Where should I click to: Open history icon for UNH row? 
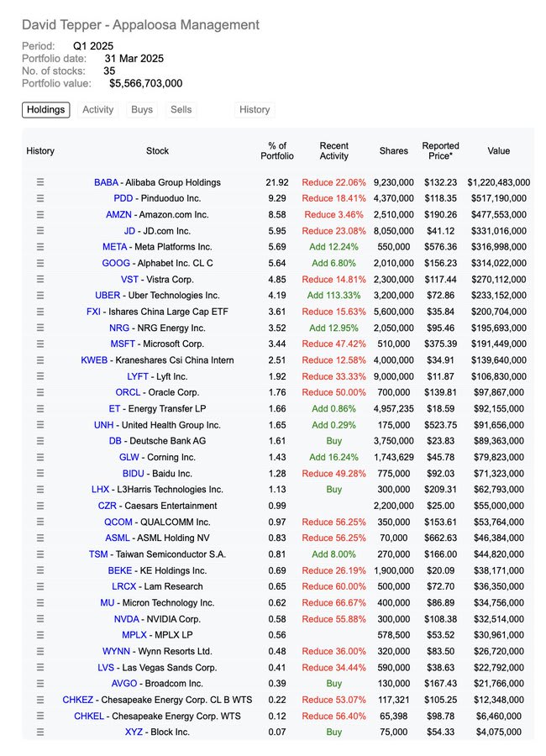40,425
